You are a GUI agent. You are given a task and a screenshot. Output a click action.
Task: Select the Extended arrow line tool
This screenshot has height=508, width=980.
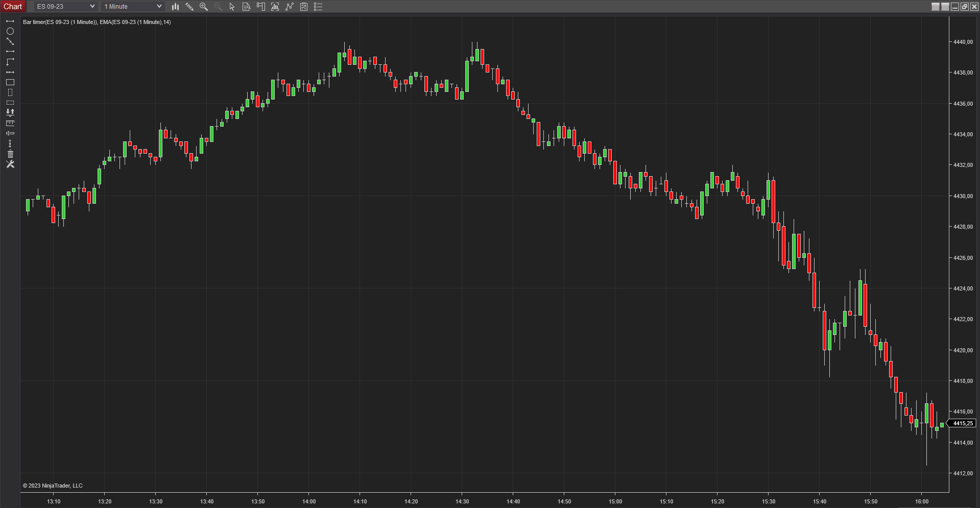point(10,72)
